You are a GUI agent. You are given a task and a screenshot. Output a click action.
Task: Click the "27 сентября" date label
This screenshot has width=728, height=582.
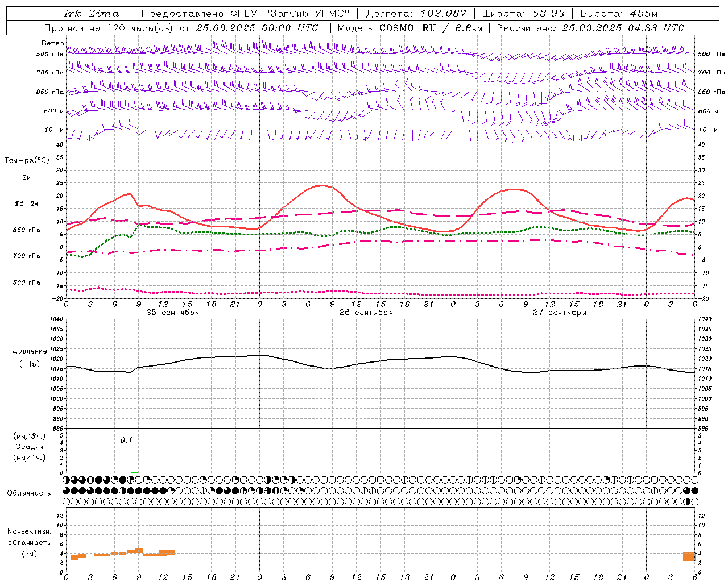(x=559, y=313)
